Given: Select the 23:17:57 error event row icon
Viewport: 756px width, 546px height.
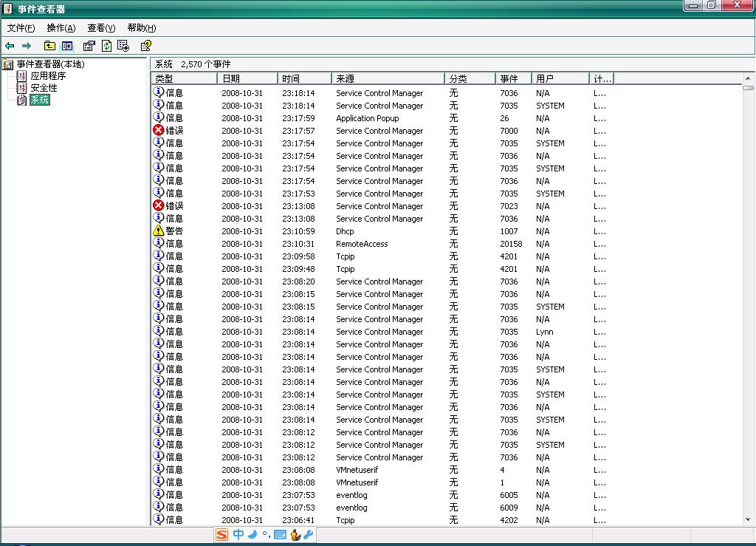Looking at the screenshot, I should (x=159, y=131).
